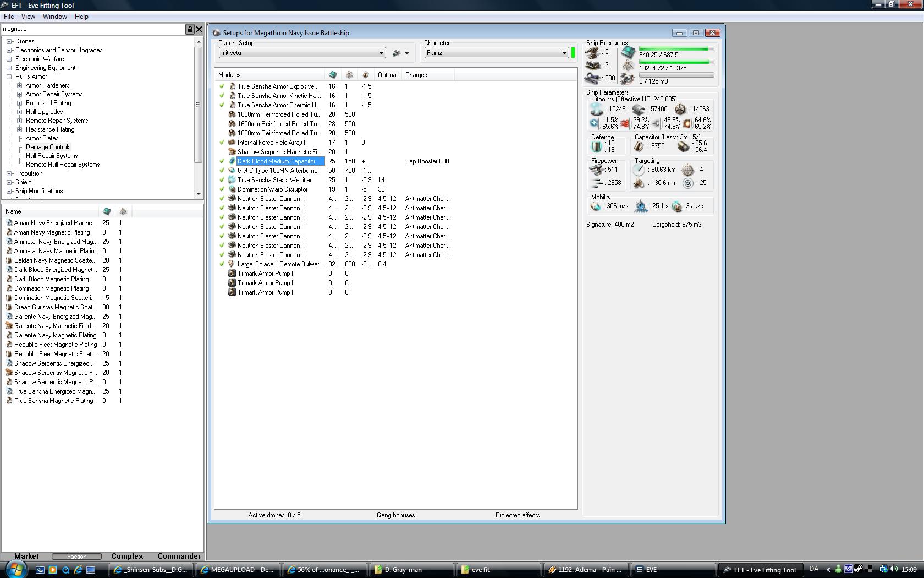The height and width of the screenshot is (578, 924).
Task: Sort modules by the powergrid column icon
Action: point(349,75)
